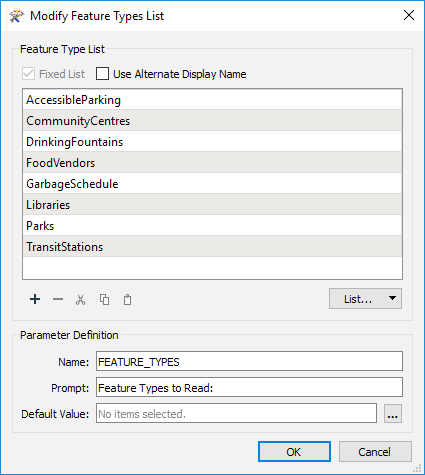The height and width of the screenshot is (475, 425).
Task: Select the Libraries row
Action: coord(212,205)
